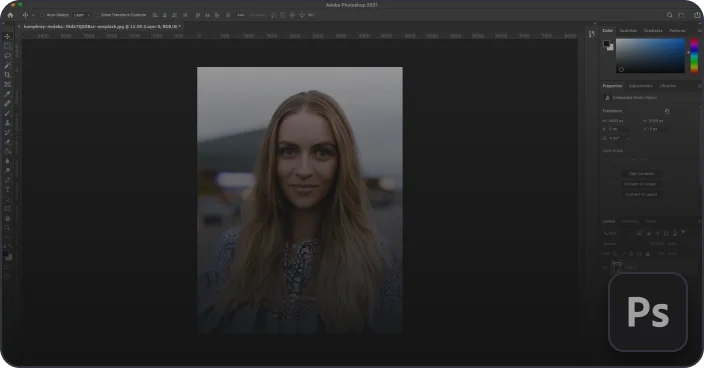Viewport: 704px width, 368px height.
Task: Select the Rectangular Marquee tool
Action: tap(7, 46)
